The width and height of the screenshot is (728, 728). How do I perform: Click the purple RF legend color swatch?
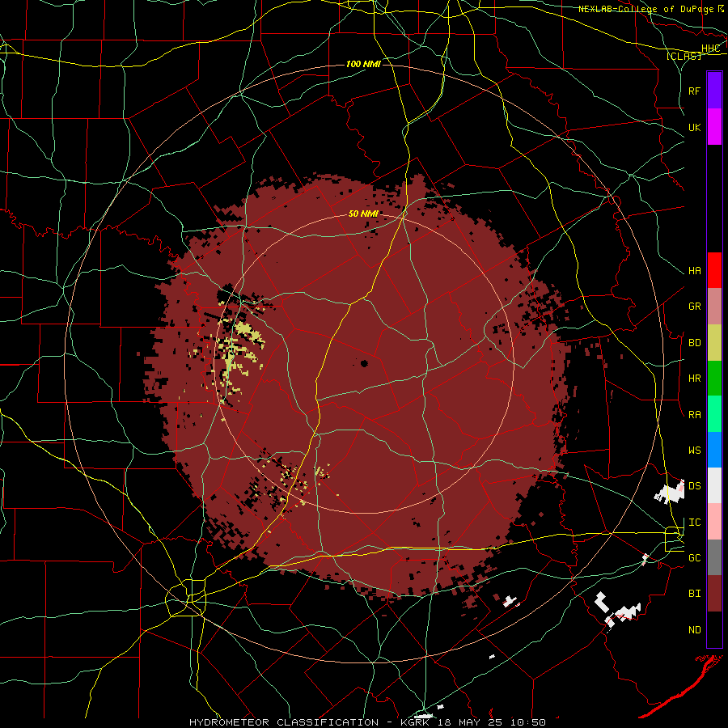coord(714,91)
